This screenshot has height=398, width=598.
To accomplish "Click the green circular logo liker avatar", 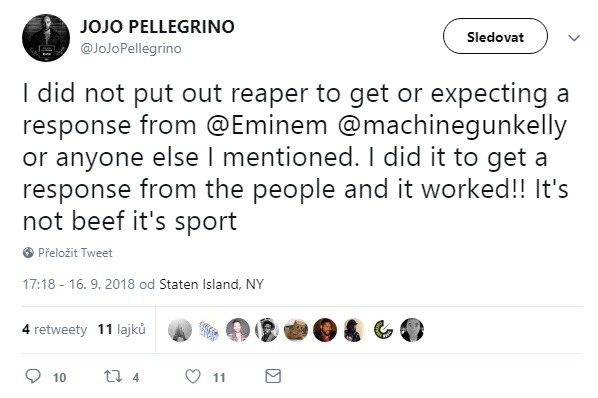I will tap(383, 330).
